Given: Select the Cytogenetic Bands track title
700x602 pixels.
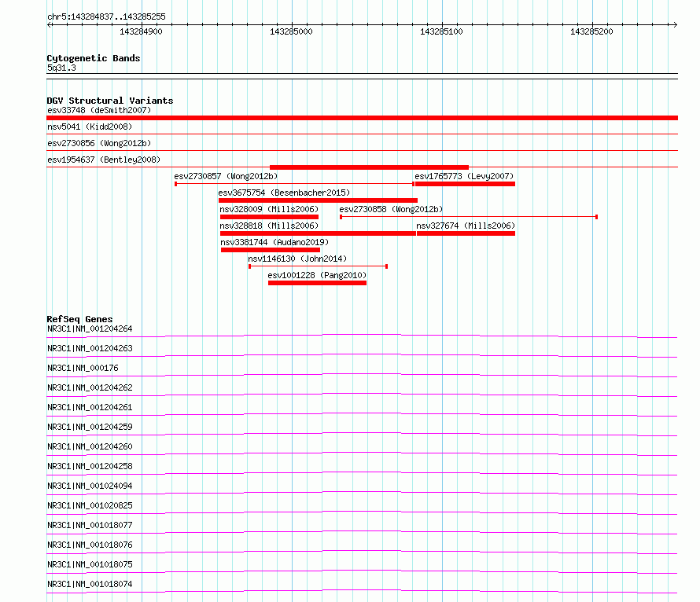Looking at the screenshot, I should (x=94, y=58).
